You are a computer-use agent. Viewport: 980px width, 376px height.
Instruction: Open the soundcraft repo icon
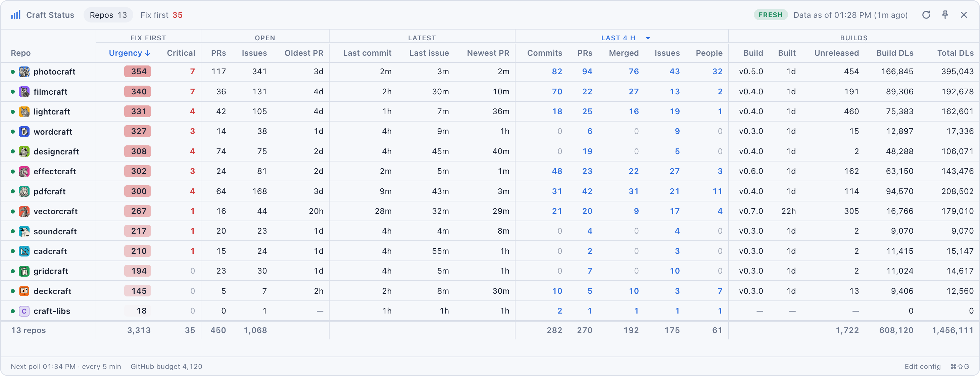[x=24, y=231]
